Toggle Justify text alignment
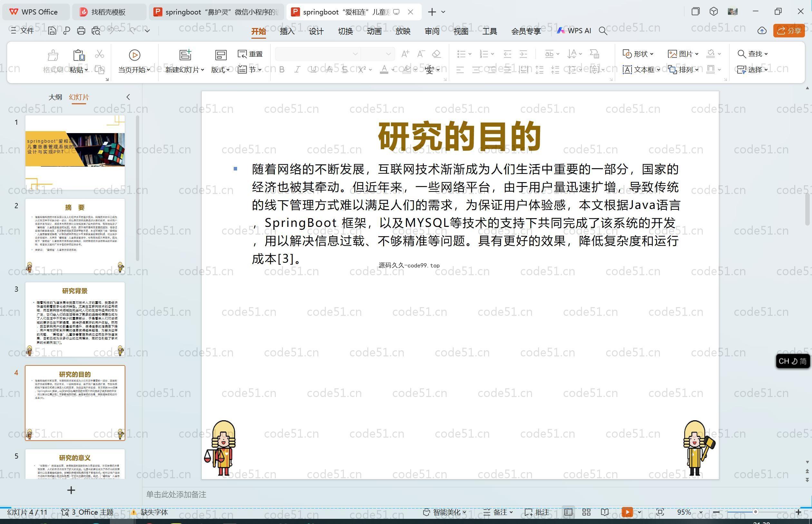This screenshot has width=812, height=524. pyautogui.click(x=507, y=70)
